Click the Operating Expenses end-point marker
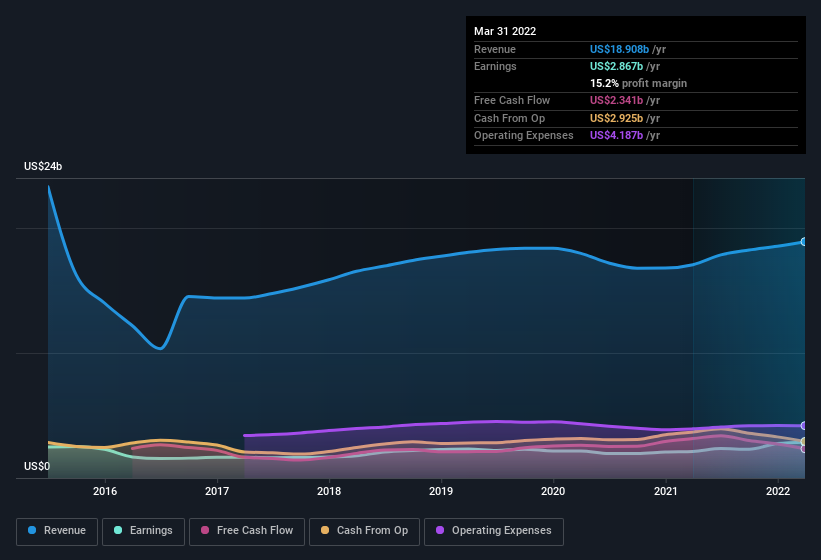 pyautogui.click(x=804, y=425)
